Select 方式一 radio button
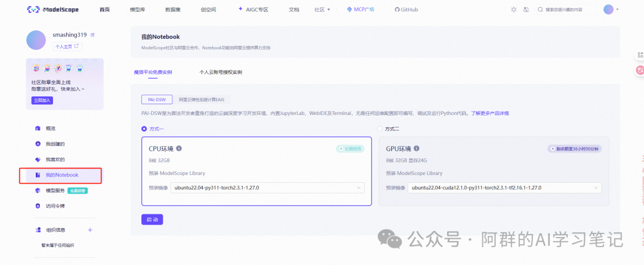644x265 pixels. [144, 129]
